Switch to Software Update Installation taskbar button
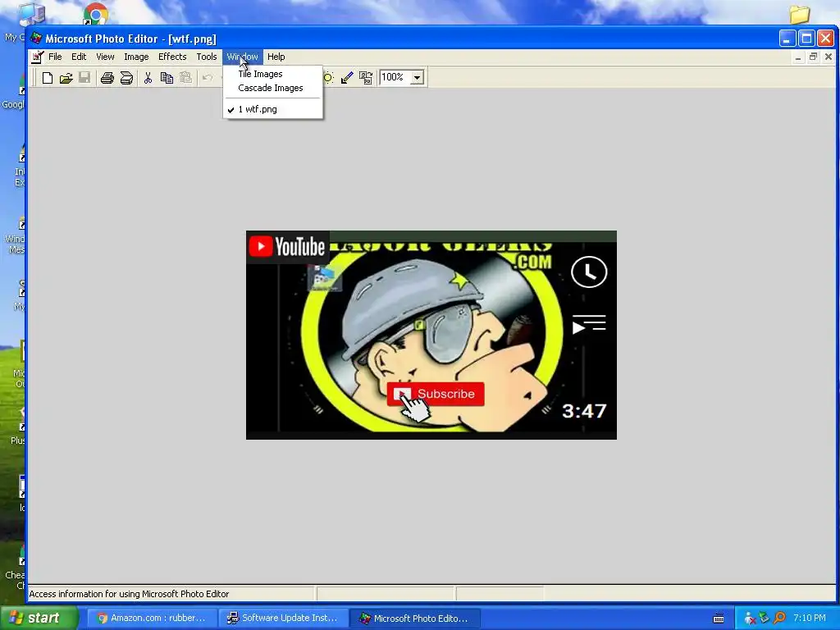 (283, 619)
